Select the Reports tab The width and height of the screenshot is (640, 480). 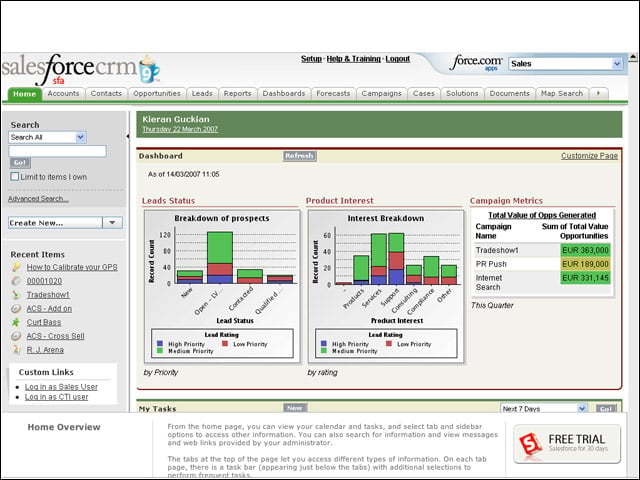(x=238, y=94)
